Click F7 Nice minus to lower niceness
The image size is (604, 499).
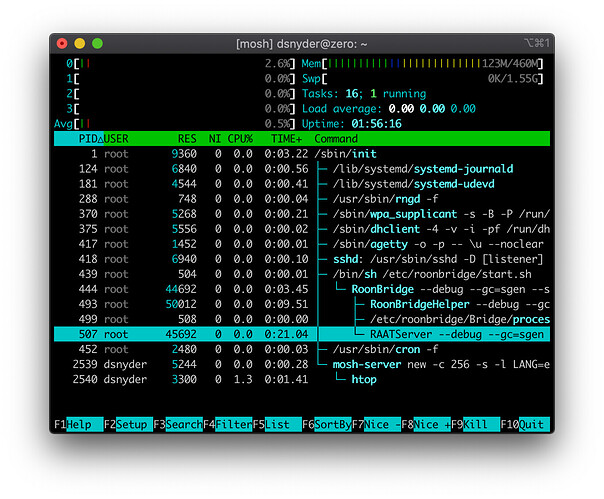coord(376,424)
